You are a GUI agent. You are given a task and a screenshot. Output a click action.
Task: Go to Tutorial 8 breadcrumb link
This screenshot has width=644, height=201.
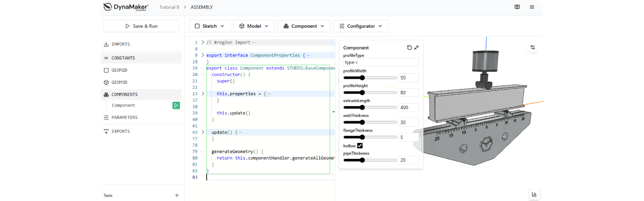pyautogui.click(x=169, y=7)
